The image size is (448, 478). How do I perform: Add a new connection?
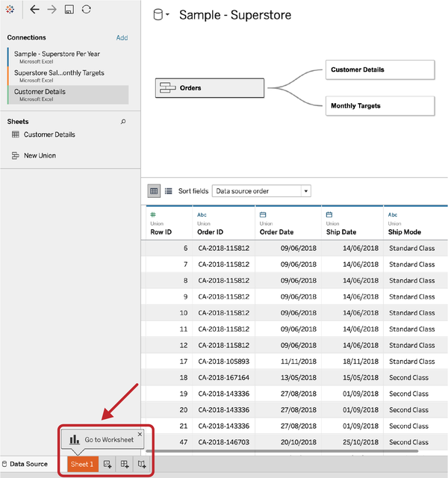pyautogui.click(x=122, y=37)
